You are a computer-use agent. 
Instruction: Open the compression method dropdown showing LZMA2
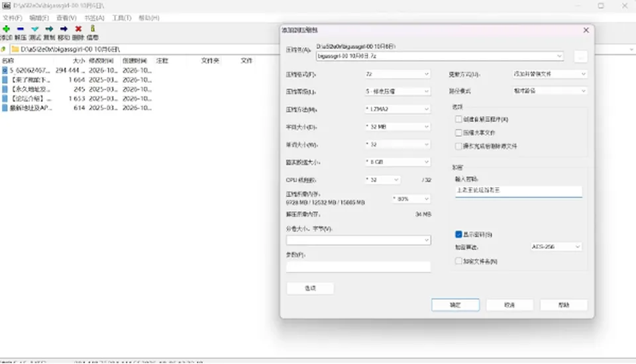(x=397, y=109)
